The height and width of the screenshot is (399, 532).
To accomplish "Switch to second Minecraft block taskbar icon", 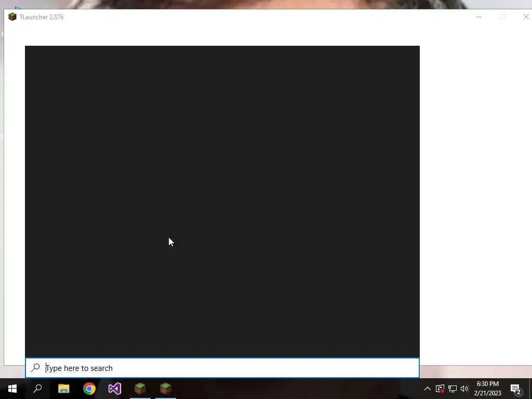I will [x=166, y=389].
